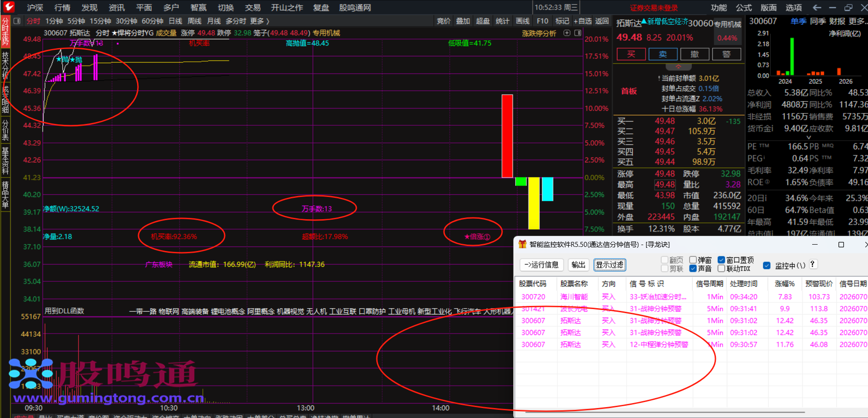Click the 涨跌停分析 link
Image resolution: width=868 pixels, height=418 pixels.
coord(539,33)
